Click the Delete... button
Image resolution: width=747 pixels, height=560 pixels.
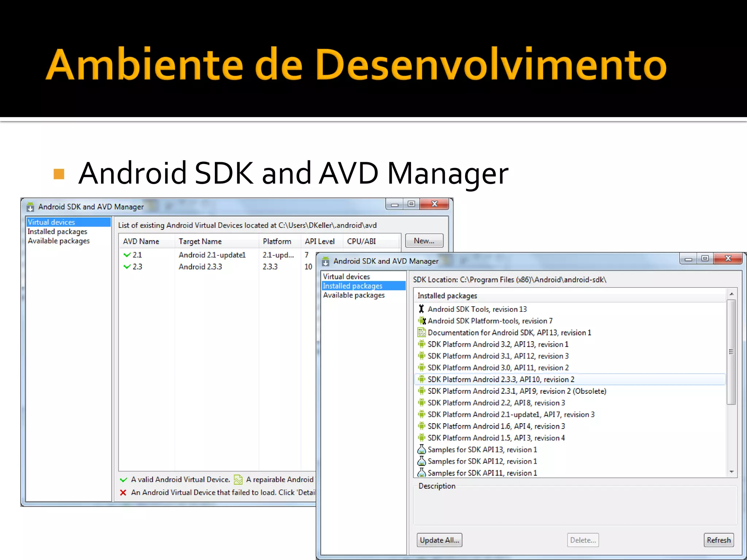583,540
